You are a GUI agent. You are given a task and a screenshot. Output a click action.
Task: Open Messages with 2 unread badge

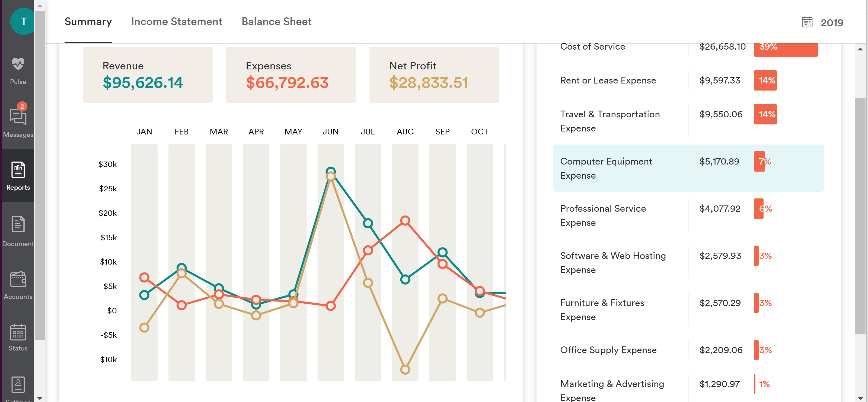point(18,117)
